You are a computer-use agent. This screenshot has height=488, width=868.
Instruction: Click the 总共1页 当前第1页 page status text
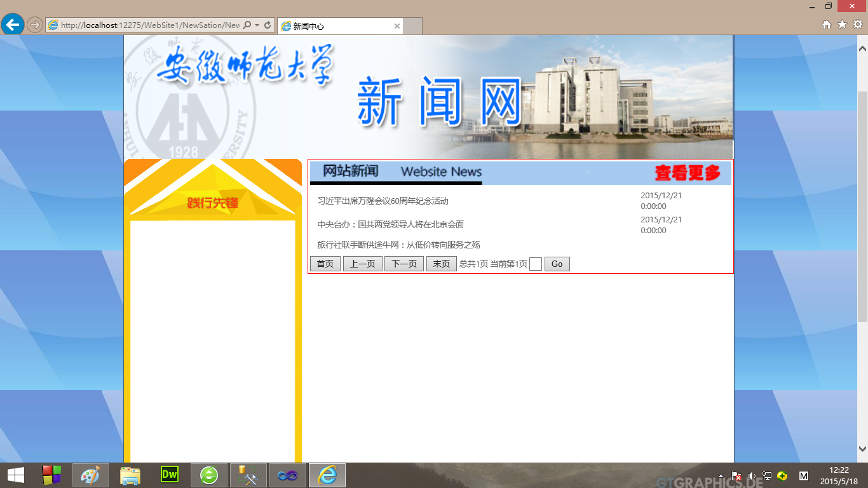[493, 264]
